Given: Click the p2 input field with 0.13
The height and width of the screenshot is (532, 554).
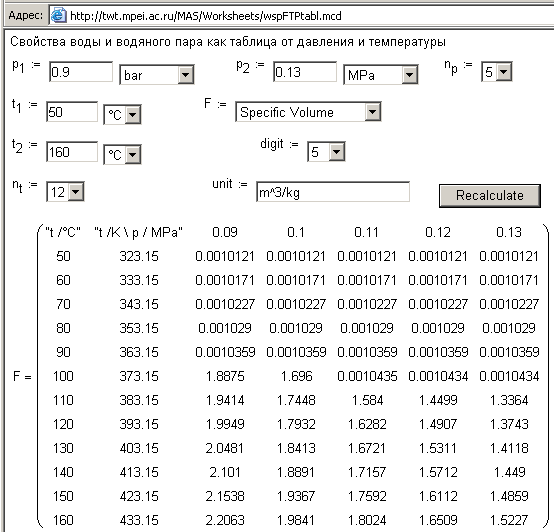Looking at the screenshot, I should tap(305, 72).
